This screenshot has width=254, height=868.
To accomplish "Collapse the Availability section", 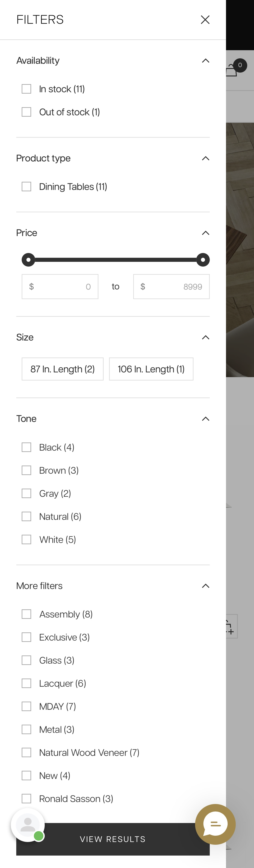I will [x=205, y=61].
